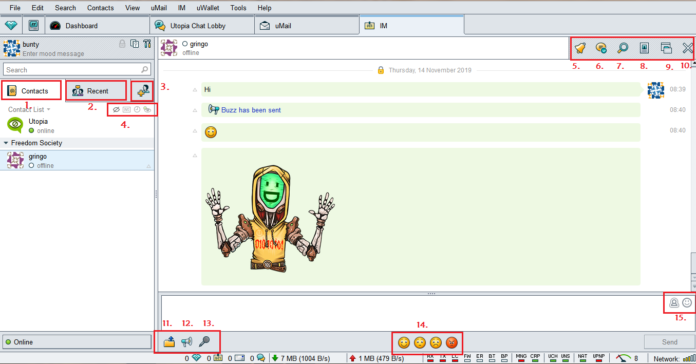Viewport: 696px width, 364px height.
Task: Select the Recent tab in sidebar
Action: [x=96, y=91]
